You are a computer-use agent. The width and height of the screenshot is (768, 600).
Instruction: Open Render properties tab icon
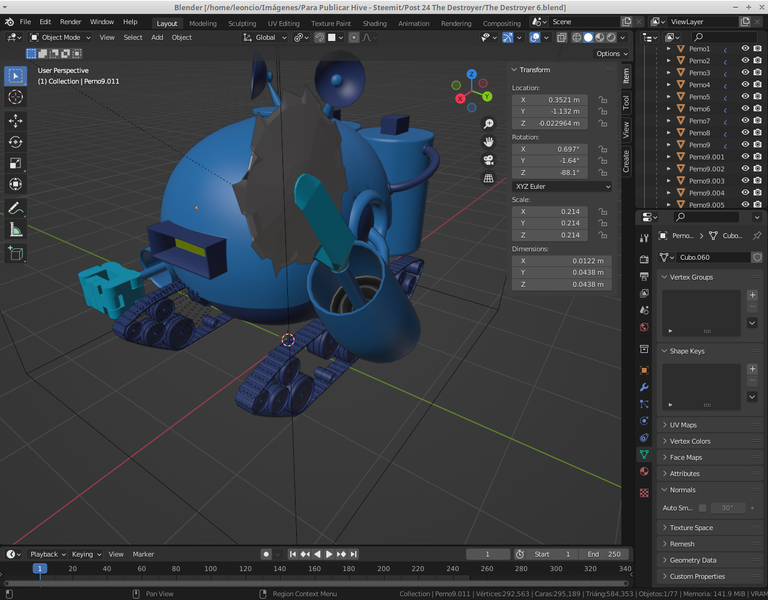point(644,260)
